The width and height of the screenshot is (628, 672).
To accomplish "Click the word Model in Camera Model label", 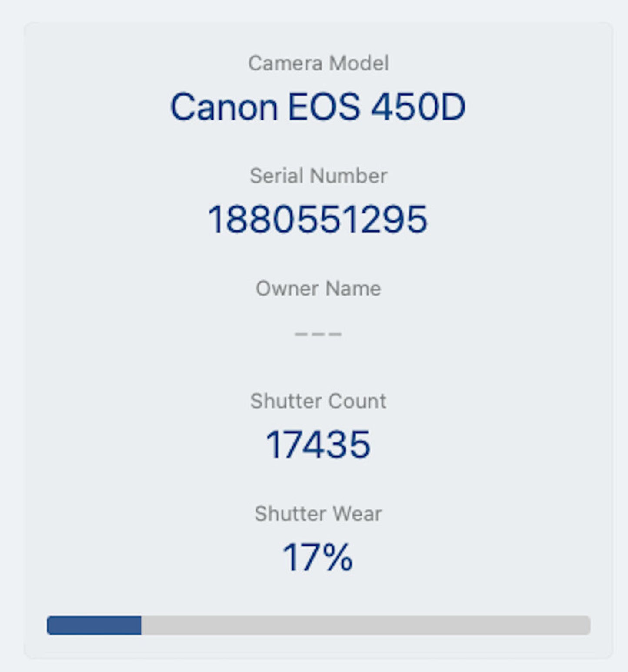I will (x=359, y=63).
